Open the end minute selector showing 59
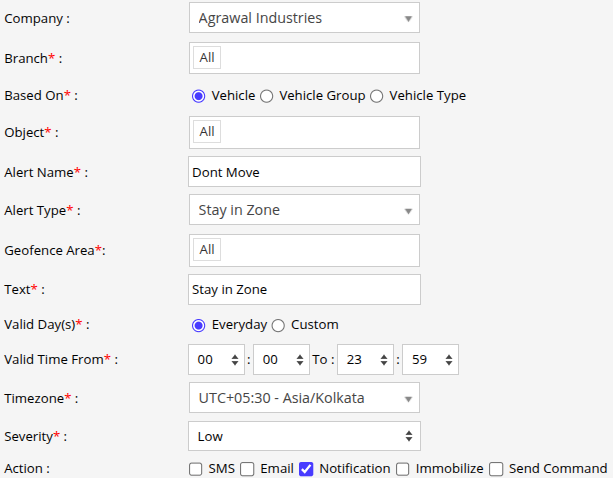 tap(430, 359)
